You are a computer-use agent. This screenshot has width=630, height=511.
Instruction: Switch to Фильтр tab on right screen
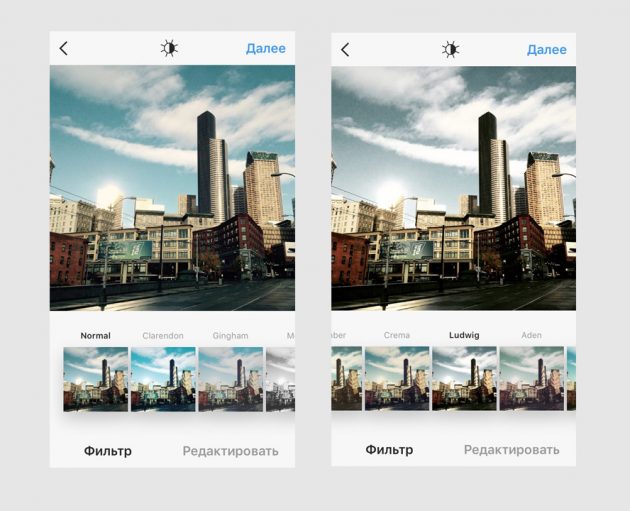click(389, 450)
